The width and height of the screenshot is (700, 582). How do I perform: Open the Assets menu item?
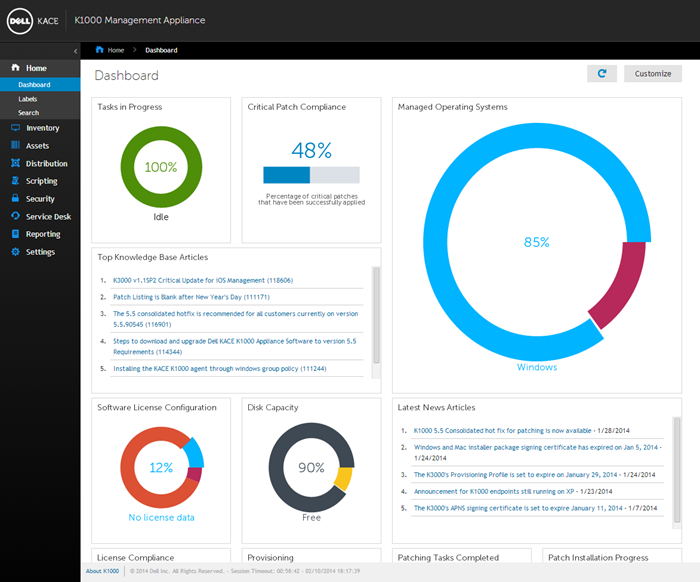[40, 146]
